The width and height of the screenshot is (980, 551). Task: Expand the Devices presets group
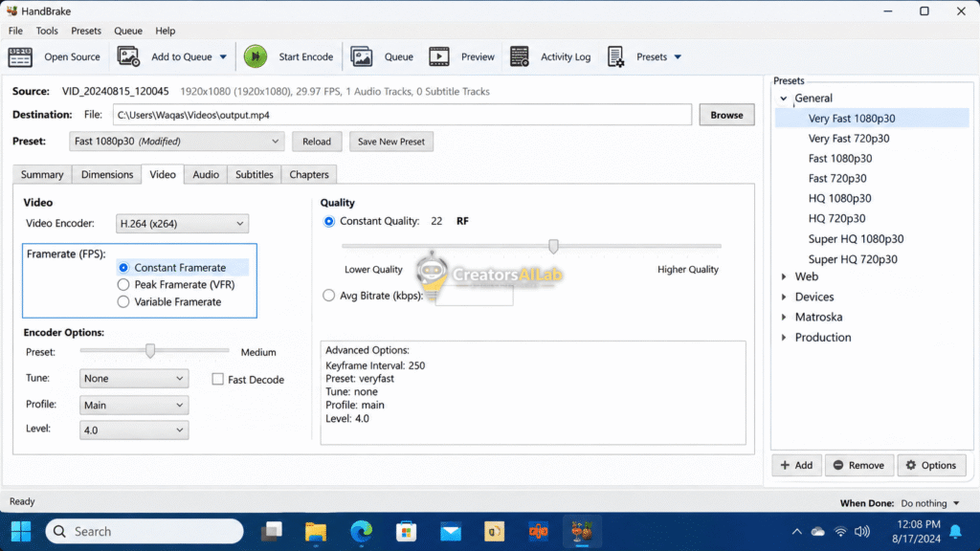tap(784, 297)
